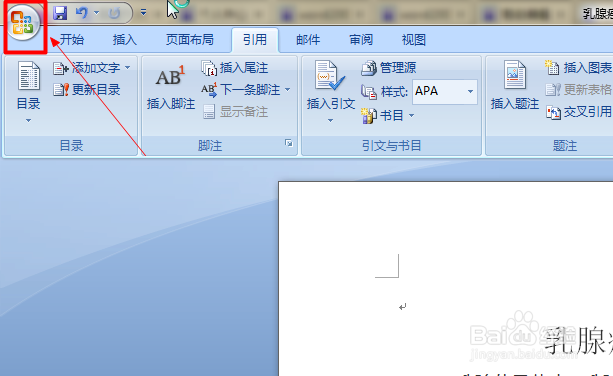Save the document from quick access toolbar
Viewport: 613px width, 376px height.
(60, 13)
